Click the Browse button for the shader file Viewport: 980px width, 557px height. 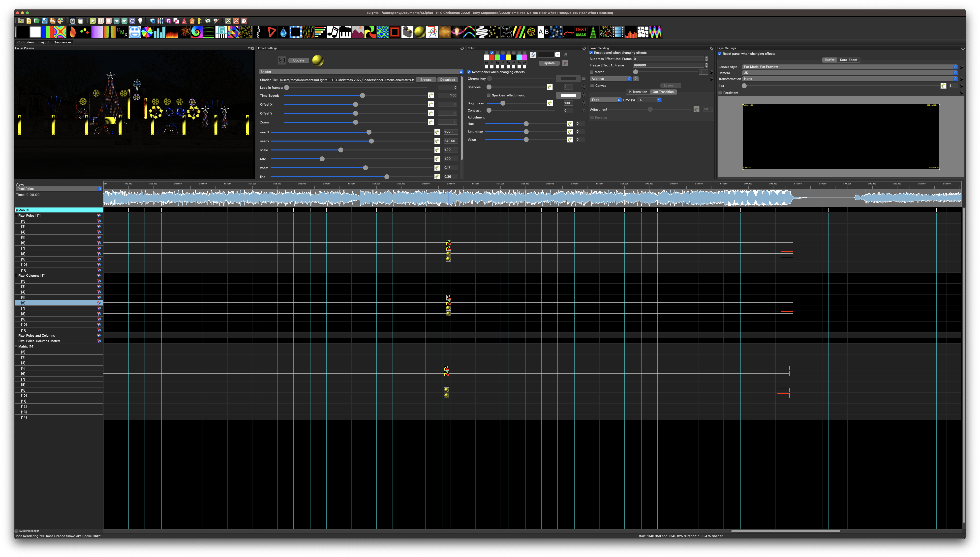tap(426, 80)
